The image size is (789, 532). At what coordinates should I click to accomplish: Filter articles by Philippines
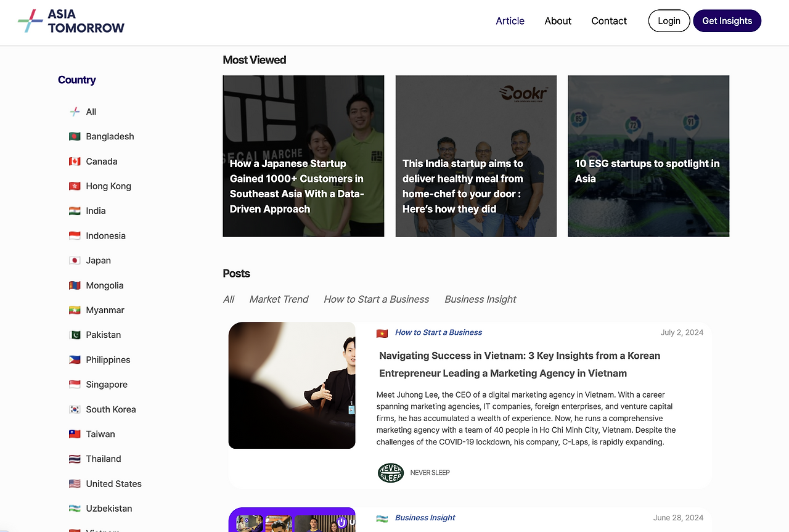[108, 360]
